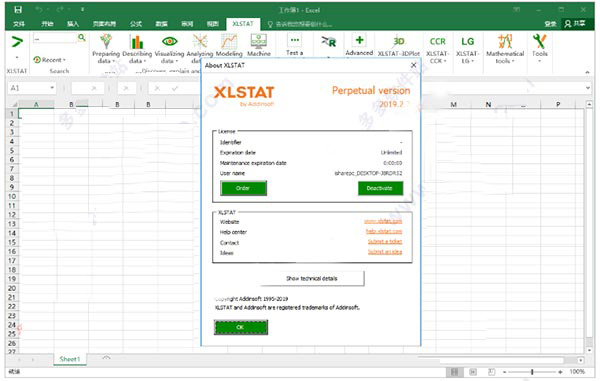Expand the XLSTAT-CCR dropdown arrow
The width and height of the screenshot is (600, 381).
click(445, 61)
